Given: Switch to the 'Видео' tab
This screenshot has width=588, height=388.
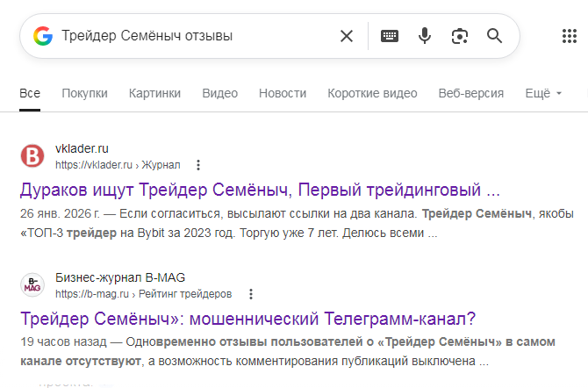Looking at the screenshot, I should point(219,93).
